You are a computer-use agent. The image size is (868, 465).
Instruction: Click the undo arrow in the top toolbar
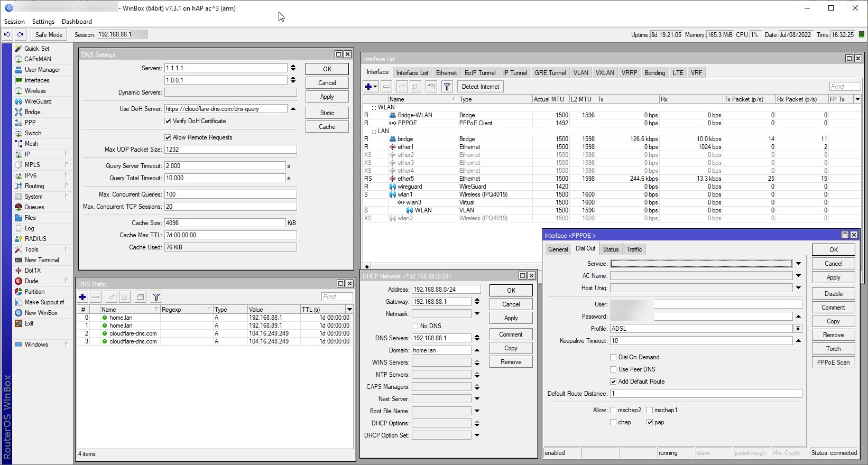pos(7,34)
